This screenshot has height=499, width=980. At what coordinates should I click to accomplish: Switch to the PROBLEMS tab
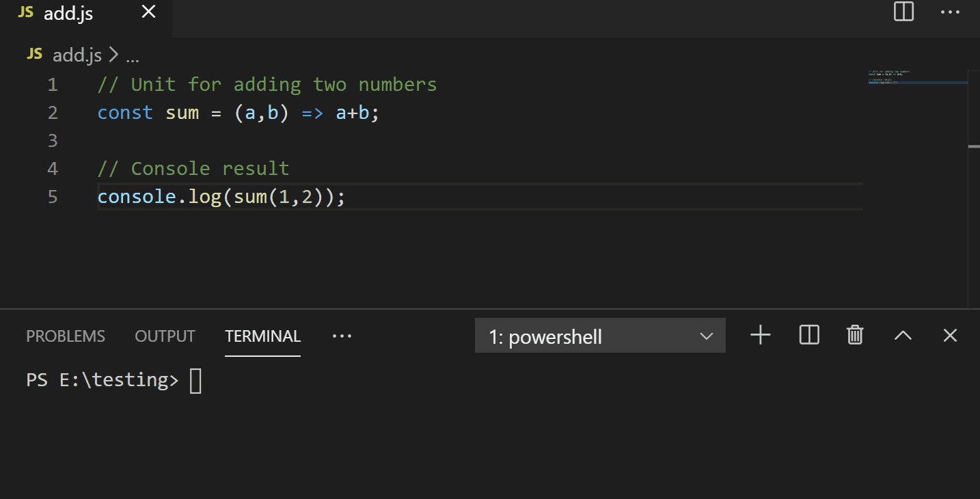(x=66, y=336)
